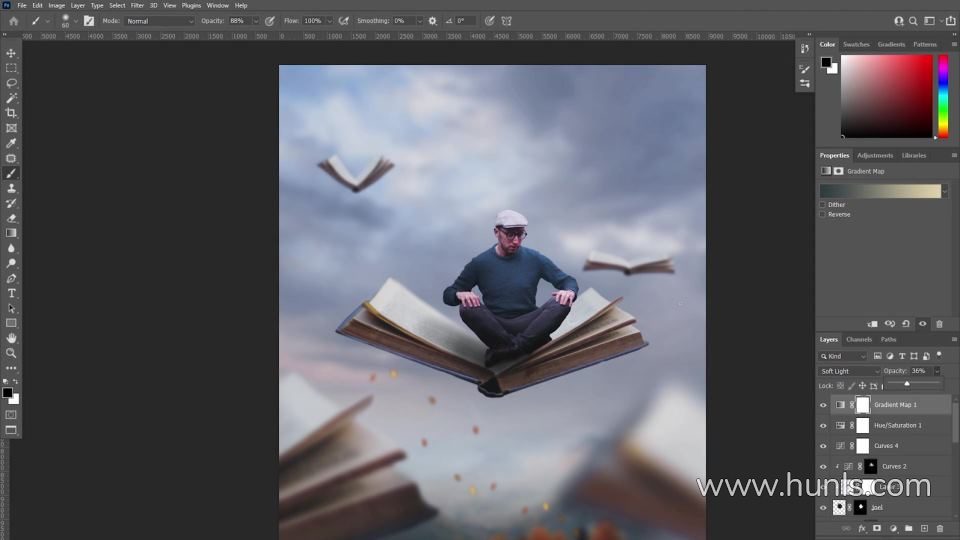The width and height of the screenshot is (960, 540).
Task: Switch to the Channels tab
Action: coord(859,339)
